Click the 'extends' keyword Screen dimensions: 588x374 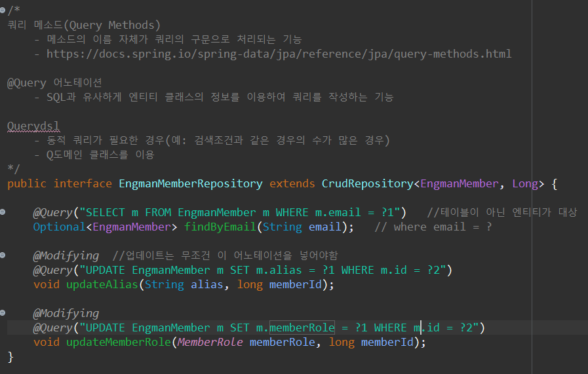pyautogui.click(x=292, y=183)
